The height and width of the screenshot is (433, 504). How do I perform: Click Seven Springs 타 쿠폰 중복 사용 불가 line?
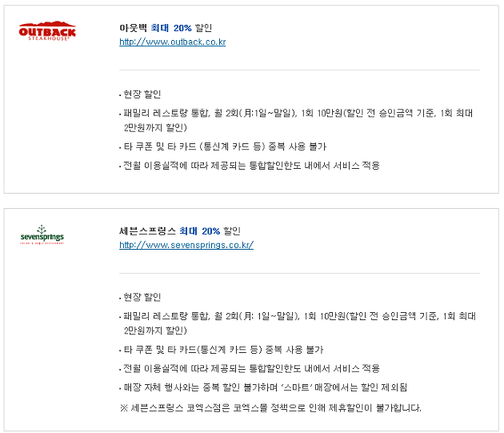(x=223, y=350)
